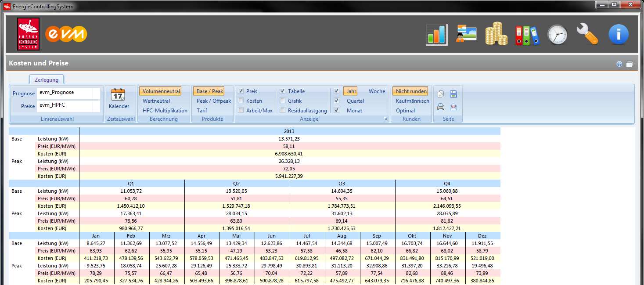Viewport: 644px width, 285px height.
Task: Open the colored binders archive module
Action: click(527, 35)
